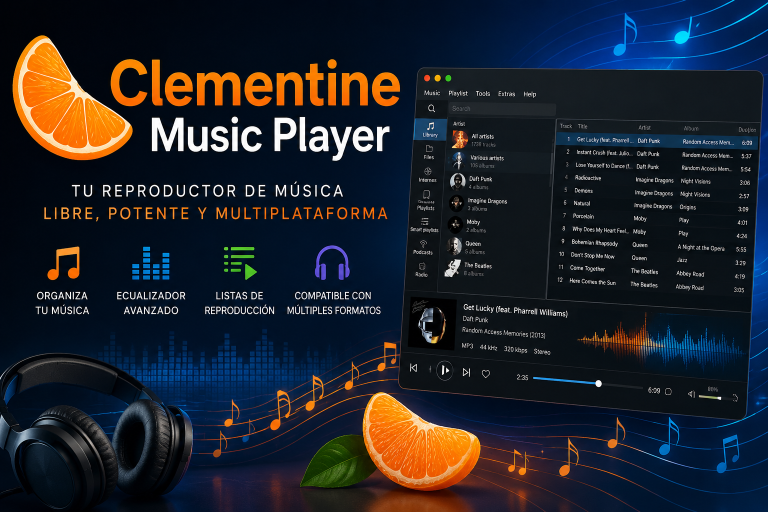768x512 pixels.
Task: Open the Help menu
Action: click(529, 95)
